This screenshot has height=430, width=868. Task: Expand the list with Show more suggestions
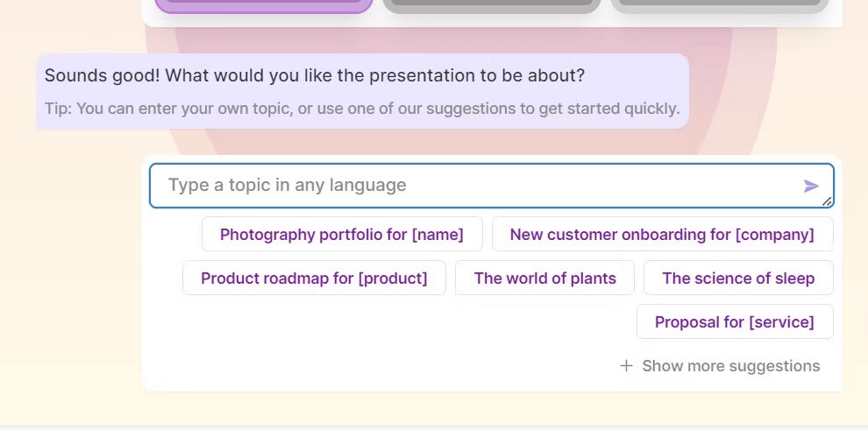click(x=720, y=366)
